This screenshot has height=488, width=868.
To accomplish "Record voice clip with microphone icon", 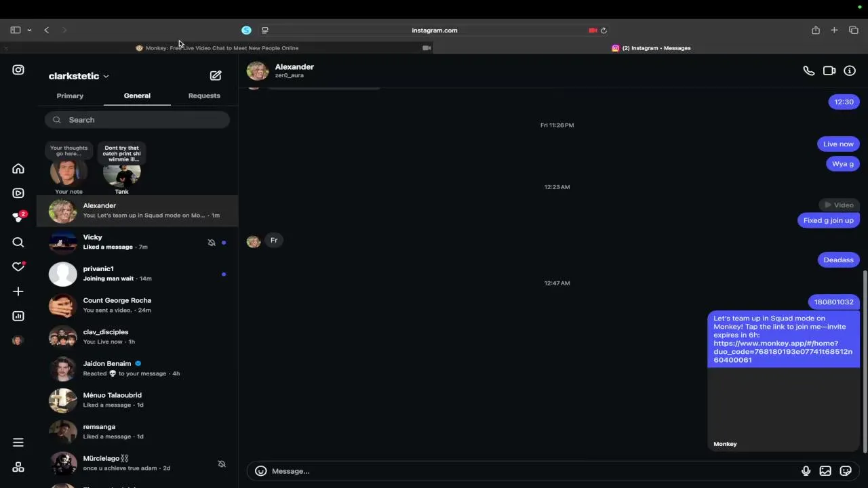I will (x=806, y=471).
